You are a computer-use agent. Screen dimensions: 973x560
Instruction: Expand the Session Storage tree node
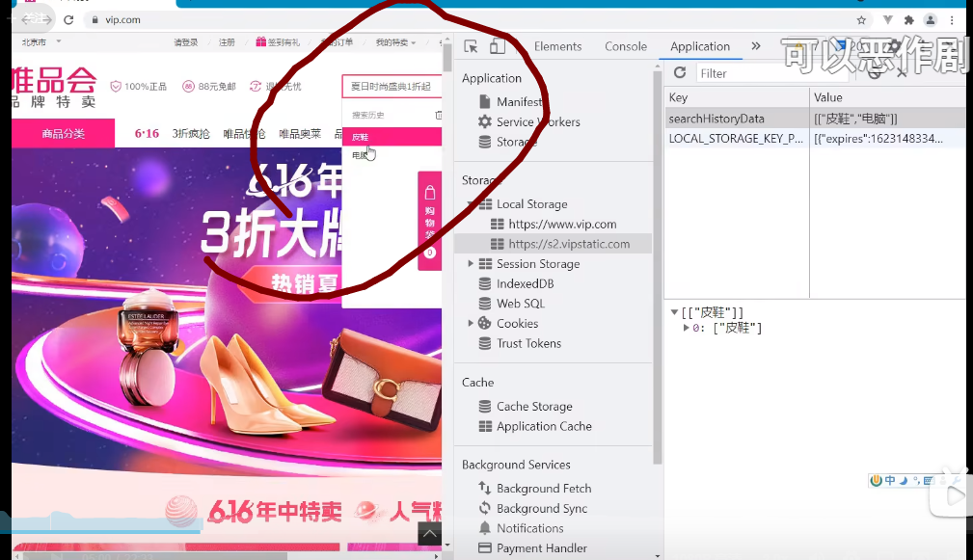click(x=471, y=263)
